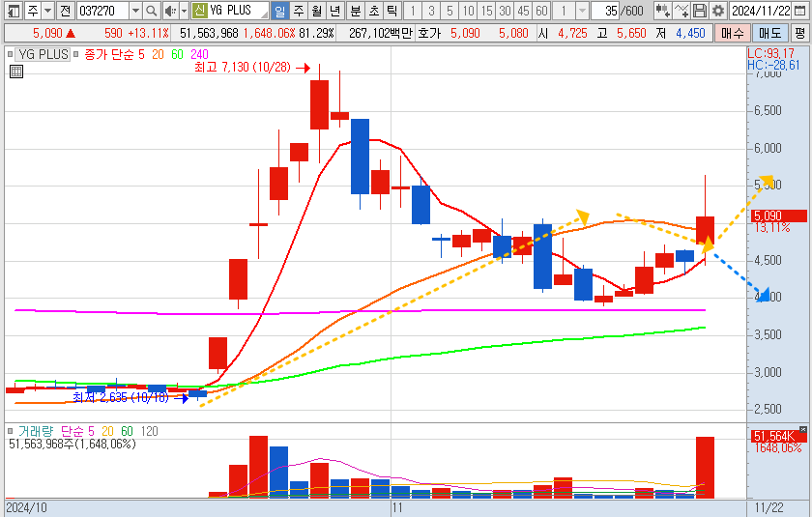812x517 pixels.
Task: Click the LC:93.17 label
Action: [x=770, y=53]
